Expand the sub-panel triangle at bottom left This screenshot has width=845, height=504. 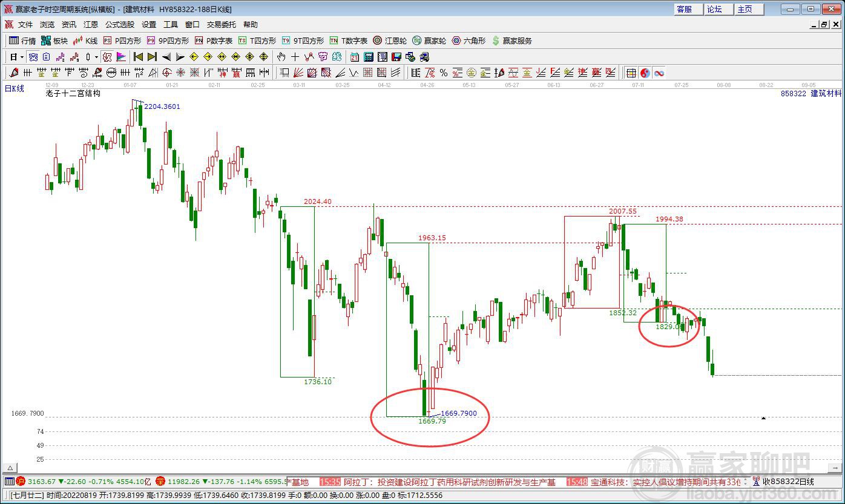[10, 468]
